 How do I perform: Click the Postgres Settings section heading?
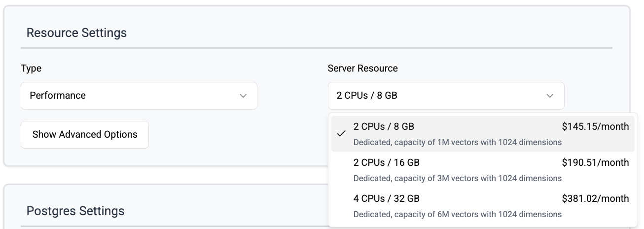click(75, 211)
